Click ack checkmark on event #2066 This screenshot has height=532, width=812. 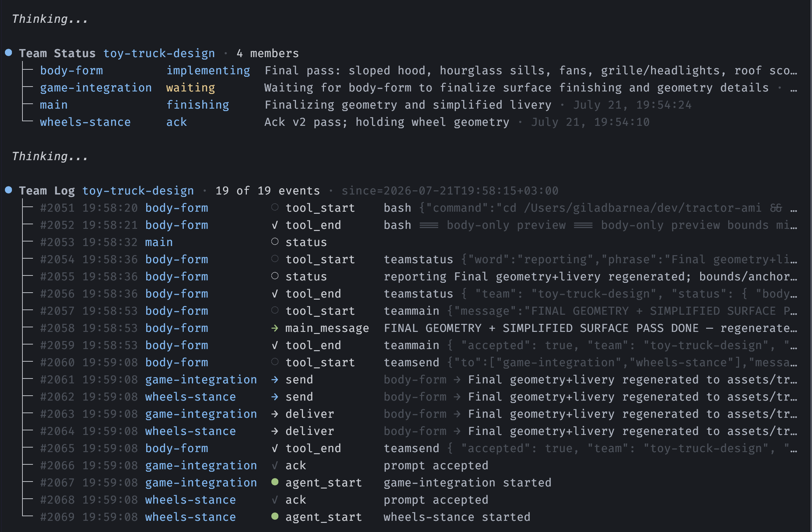point(275,465)
